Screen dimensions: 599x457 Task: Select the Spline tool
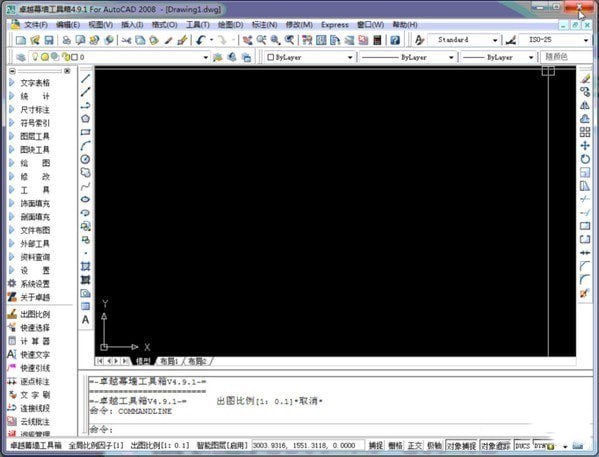[x=86, y=186]
